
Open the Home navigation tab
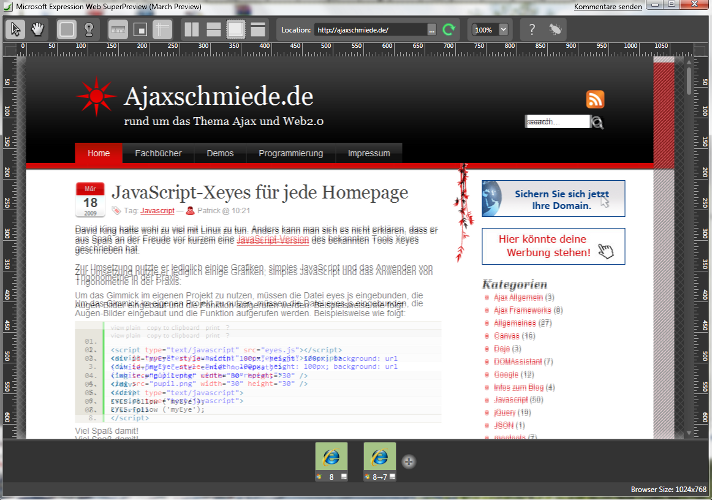(x=99, y=153)
